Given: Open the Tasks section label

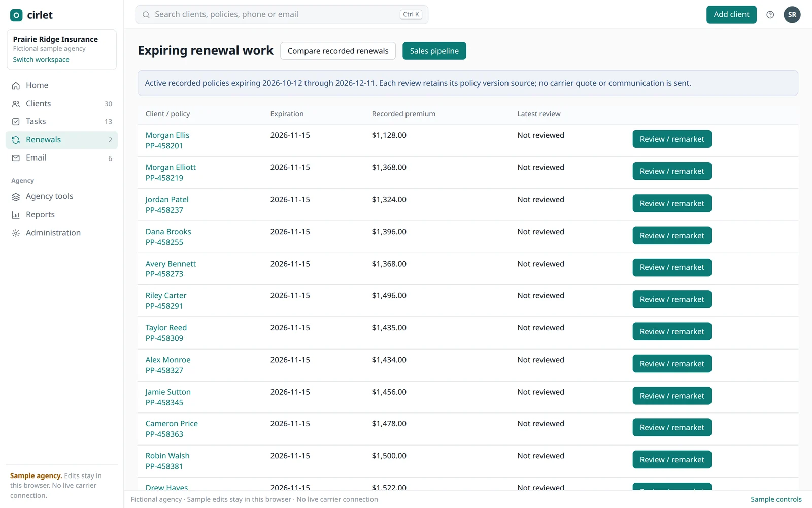Looking at the screenshot, I should coord(36,121).
